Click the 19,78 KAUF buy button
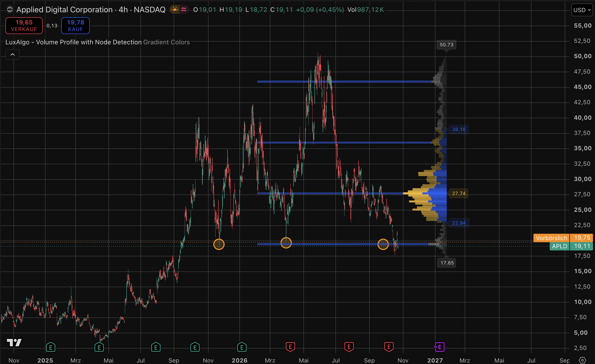This screenshot has height=364, width=595. (75, 26)
